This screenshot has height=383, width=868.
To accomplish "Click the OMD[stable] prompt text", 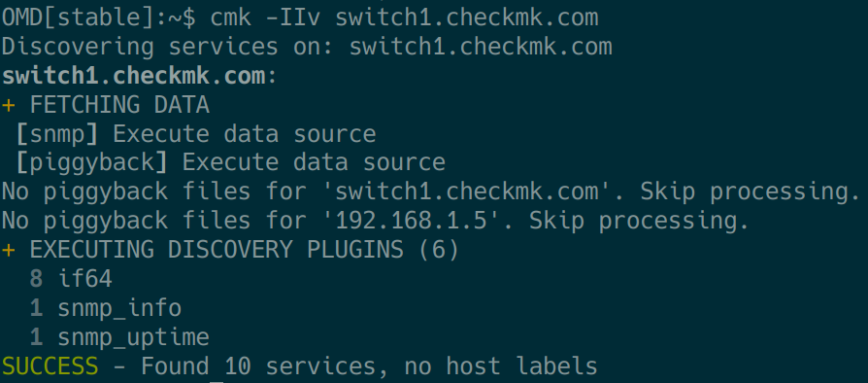I will click(78, 18).
